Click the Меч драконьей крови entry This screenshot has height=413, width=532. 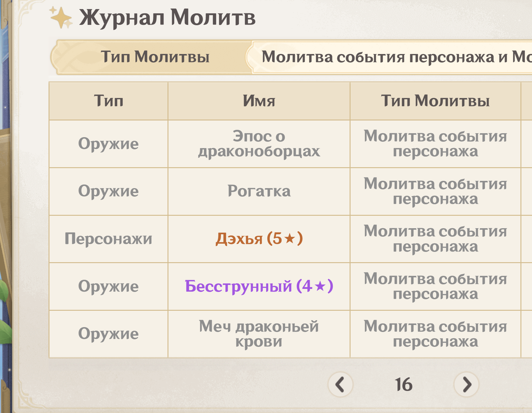[259, 334]
